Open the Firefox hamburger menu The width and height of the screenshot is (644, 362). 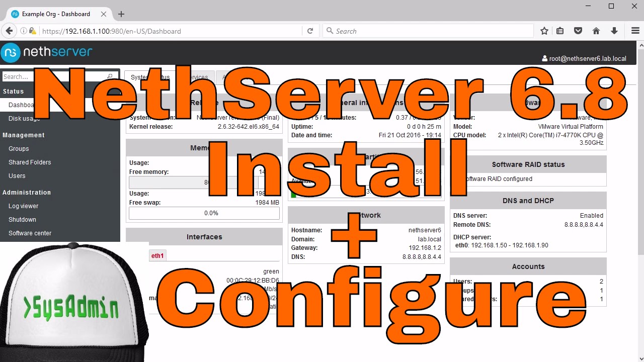click(x=635, y=31)
